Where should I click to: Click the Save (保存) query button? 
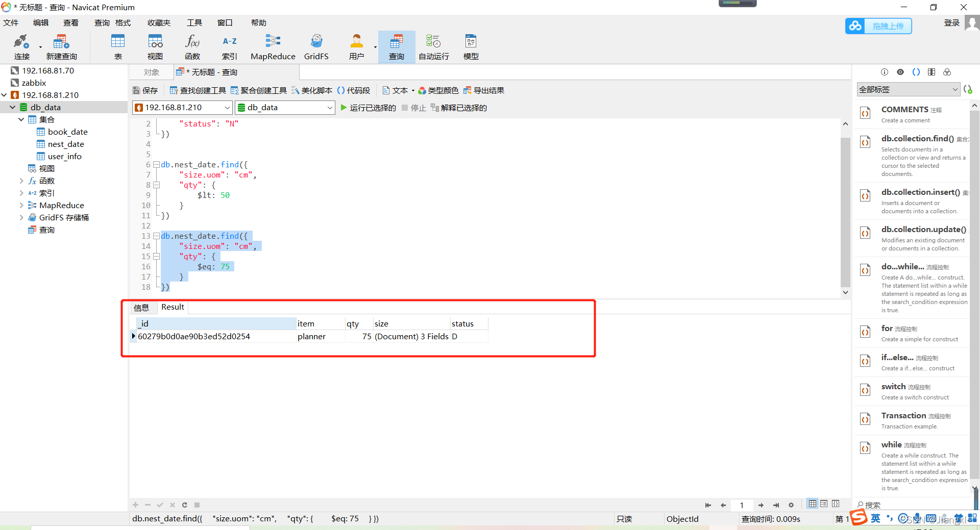point(145,90)
